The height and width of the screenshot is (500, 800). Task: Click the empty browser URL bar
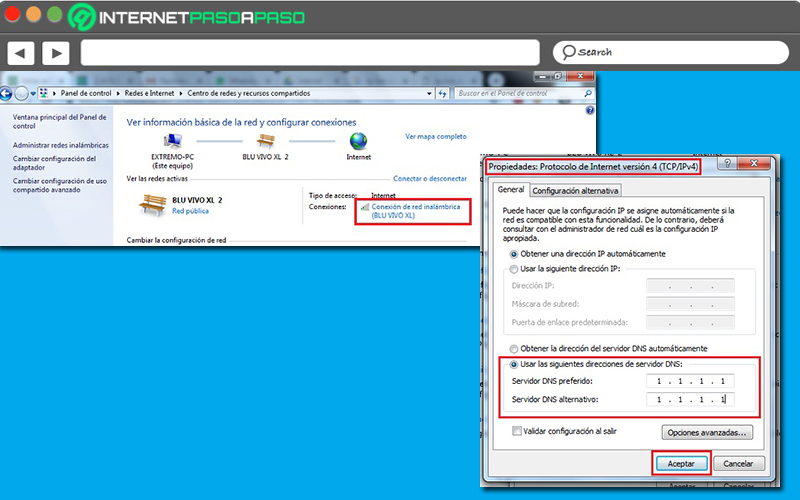310,53
